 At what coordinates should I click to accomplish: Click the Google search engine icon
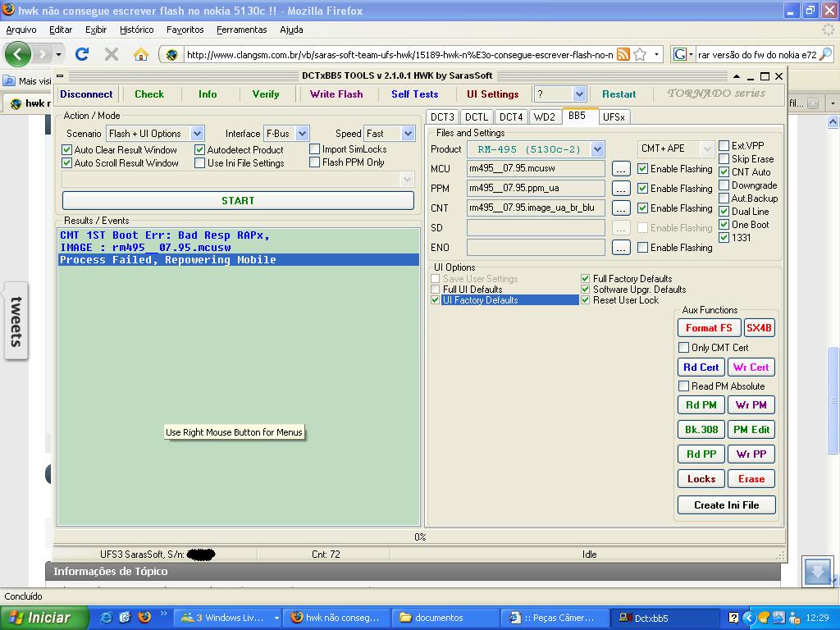[680, 54]
